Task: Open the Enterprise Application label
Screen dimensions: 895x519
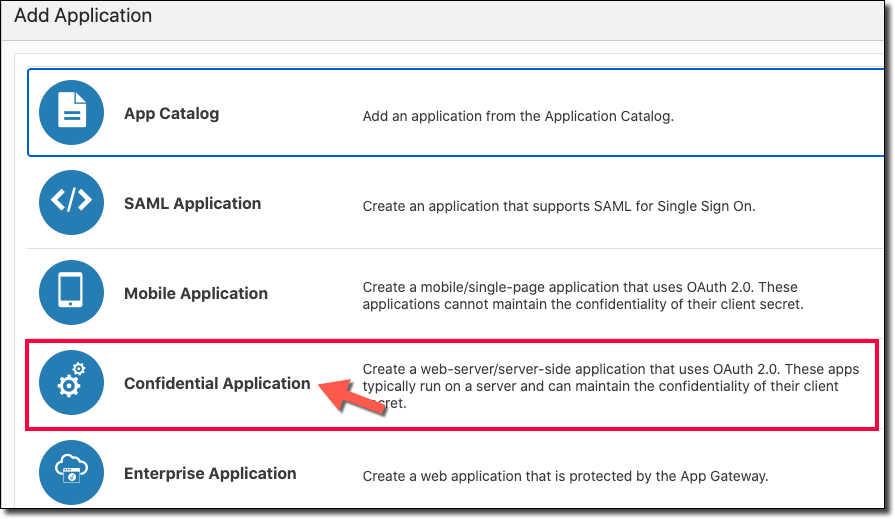Action: coord(210,474)
